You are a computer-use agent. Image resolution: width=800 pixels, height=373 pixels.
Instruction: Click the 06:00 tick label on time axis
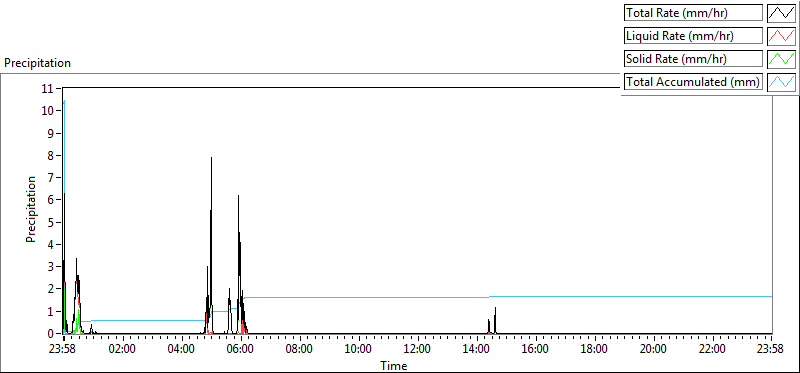click(x=241, y=349)
